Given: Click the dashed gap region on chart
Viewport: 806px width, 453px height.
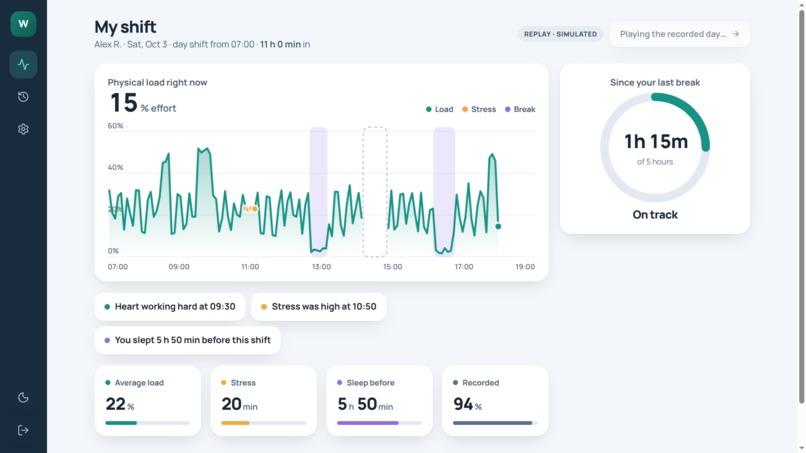Looking at the screenshot, I should (x=375, y=192).
